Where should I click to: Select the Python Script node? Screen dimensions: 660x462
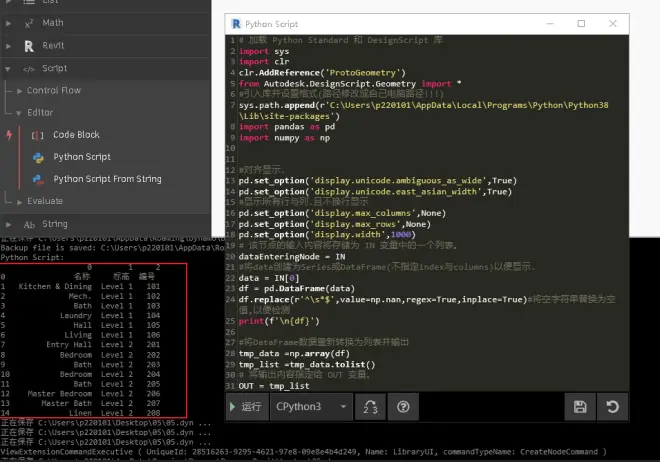point(82,157)
